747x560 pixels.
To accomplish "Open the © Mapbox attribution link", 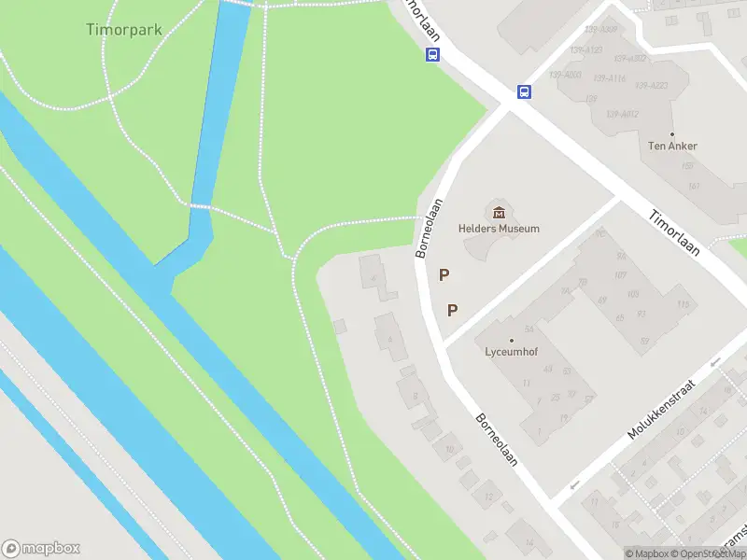I will pos(647,553).
